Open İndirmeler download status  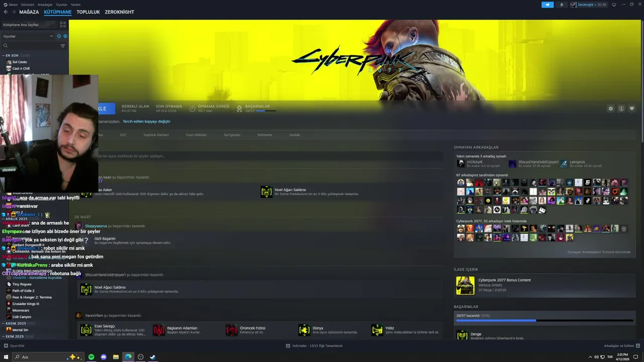(x=314, y=346)
